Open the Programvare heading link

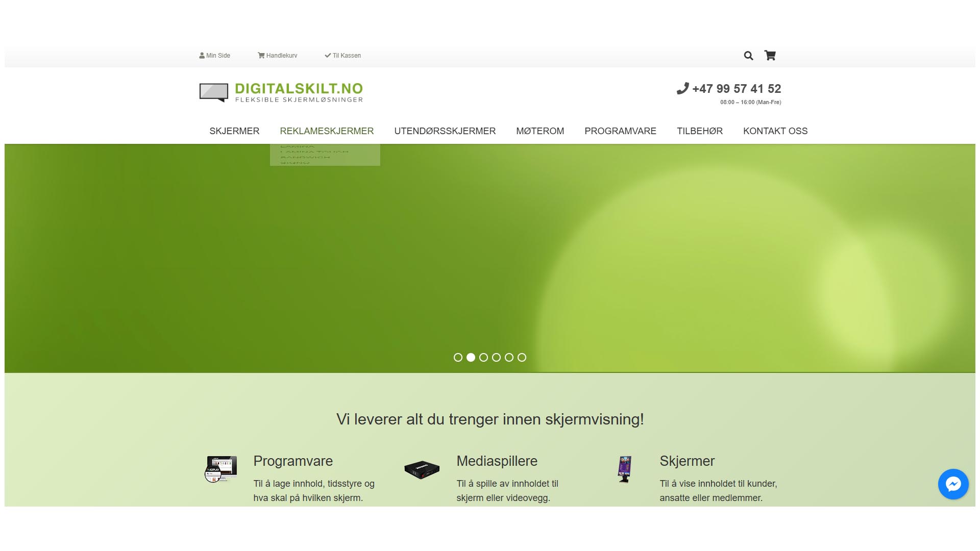click(293, 461)
